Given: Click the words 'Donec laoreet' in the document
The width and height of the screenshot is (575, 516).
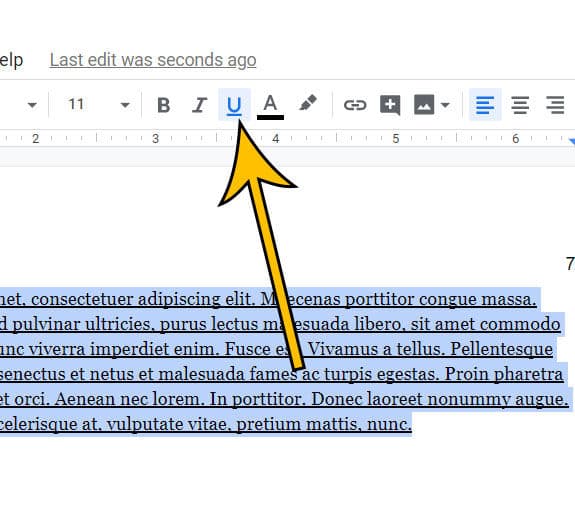Looking at the screenshot, I should pyautogui.click(x=366, y=399).
